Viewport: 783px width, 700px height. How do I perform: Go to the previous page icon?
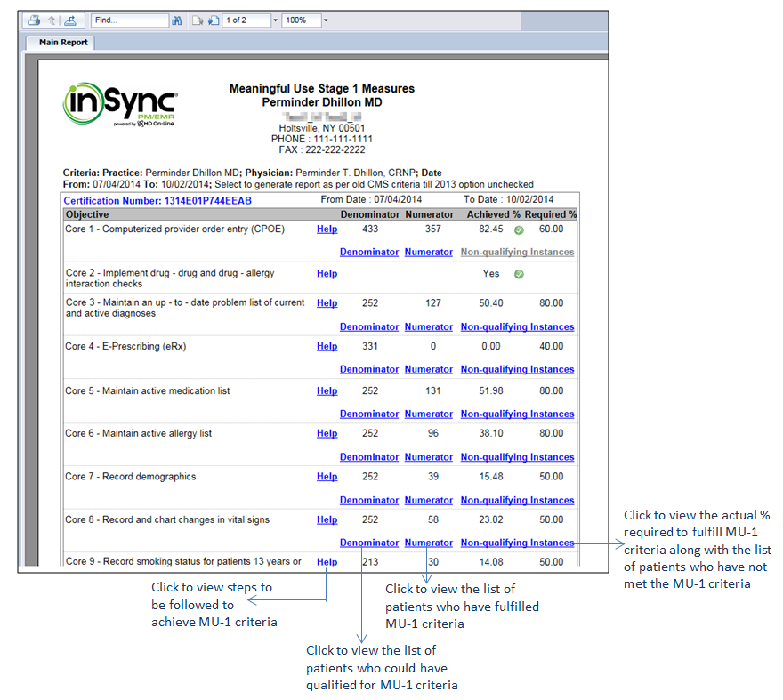coord(198,20)
